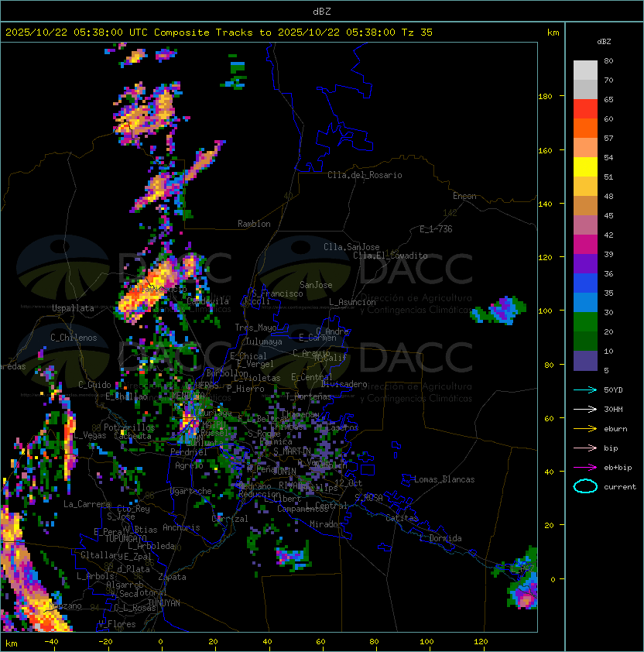Select the purple 39–36 dBZ swatch

(x=585, y=263)
